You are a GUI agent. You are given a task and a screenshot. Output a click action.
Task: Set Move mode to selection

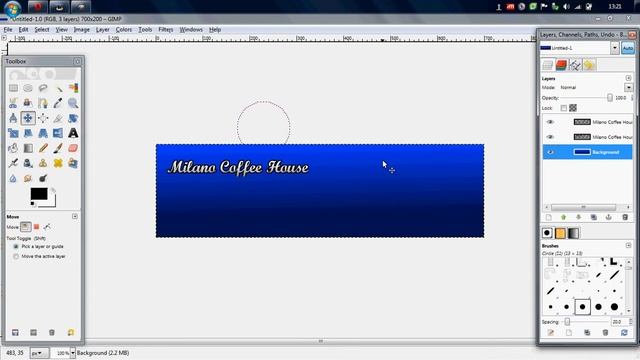[x=36, y=227]
